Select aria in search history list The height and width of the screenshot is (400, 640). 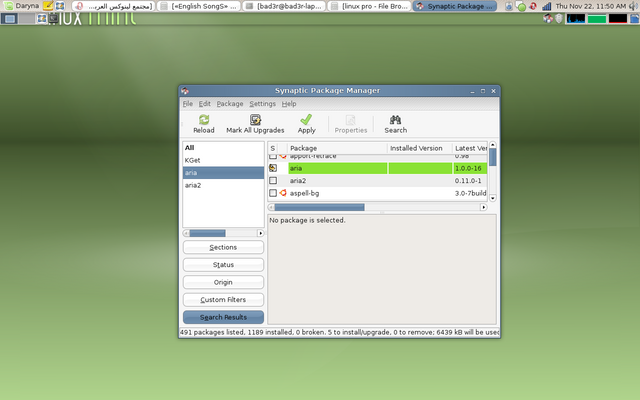pos(223,173)
